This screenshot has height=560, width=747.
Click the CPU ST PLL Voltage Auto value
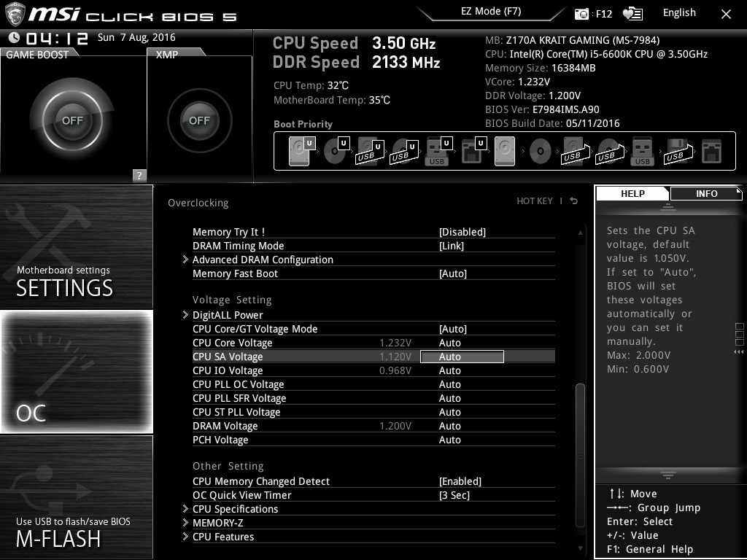[449, 411]
